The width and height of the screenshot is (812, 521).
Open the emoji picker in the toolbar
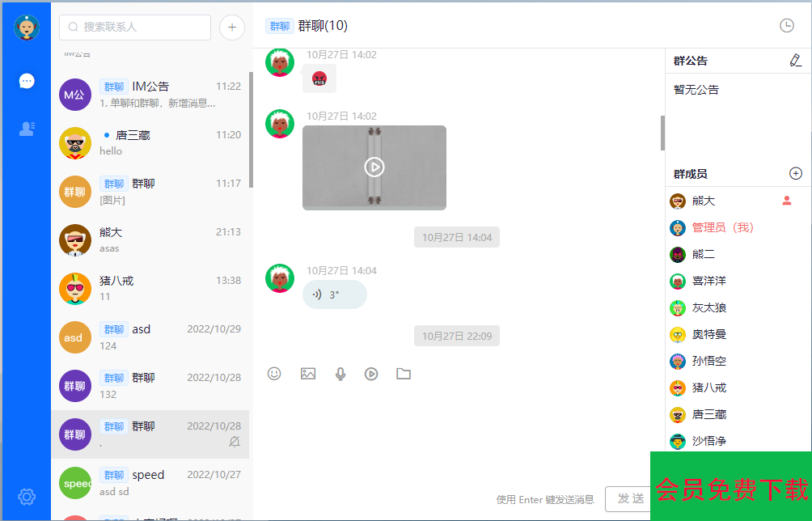274,374
